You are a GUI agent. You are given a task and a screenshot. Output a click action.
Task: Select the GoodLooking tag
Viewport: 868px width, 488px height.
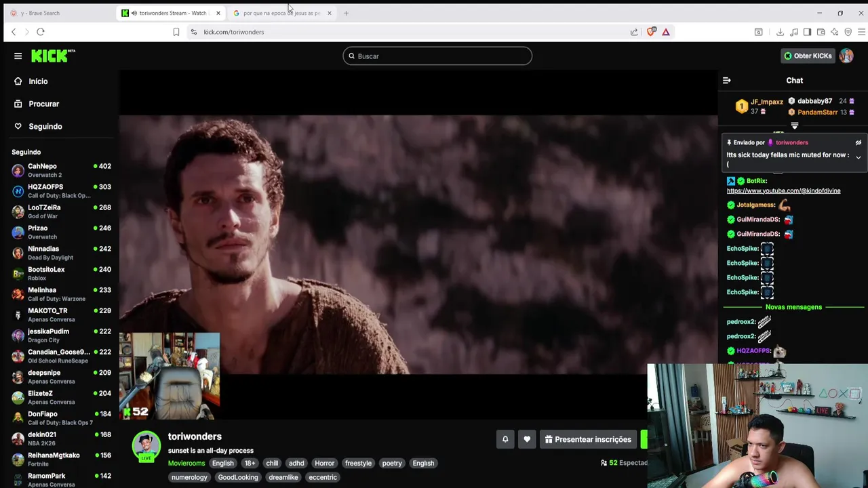(x=238, y=478)
